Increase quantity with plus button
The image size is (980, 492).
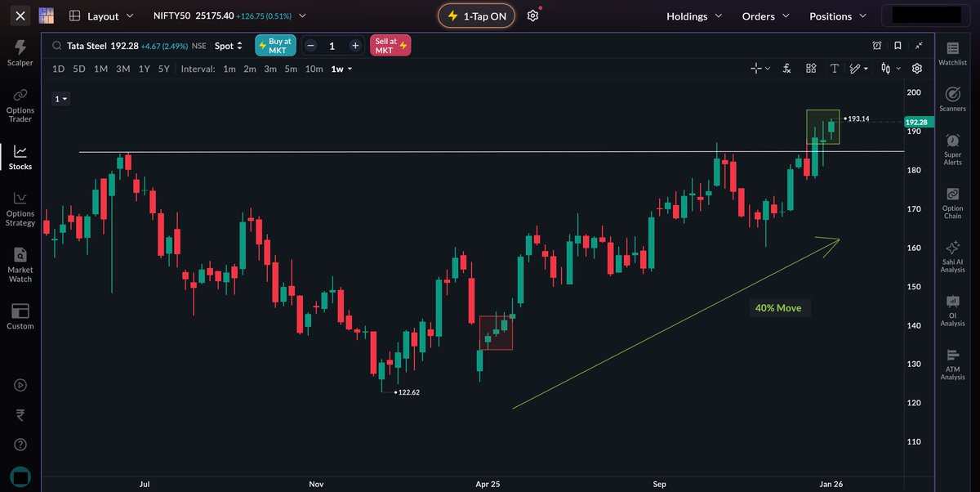pos(355,46)
